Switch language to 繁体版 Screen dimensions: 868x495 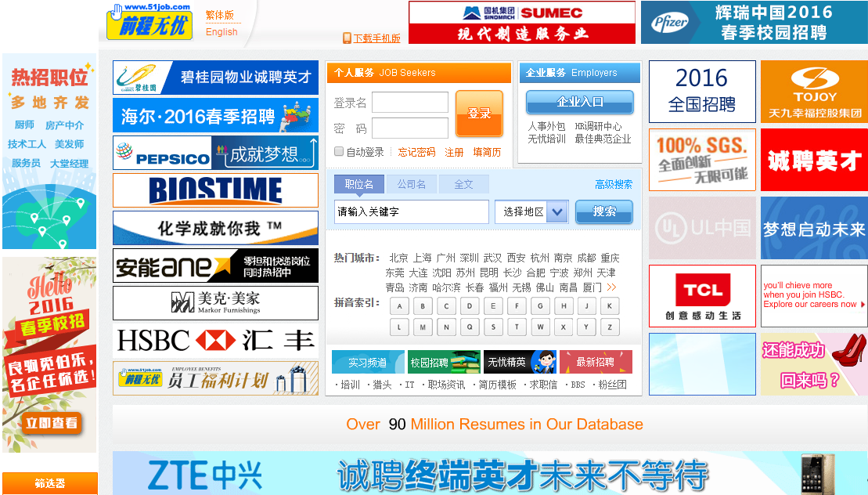tap(220, 16)
